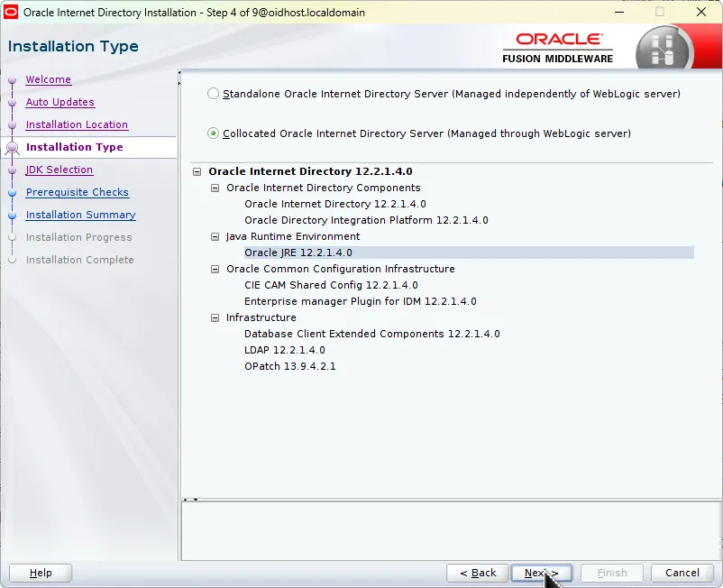The width and height of the screenshot is (723, 588).
Task: Click the Welcome step bullet icon
Action: tap(13, 80)
